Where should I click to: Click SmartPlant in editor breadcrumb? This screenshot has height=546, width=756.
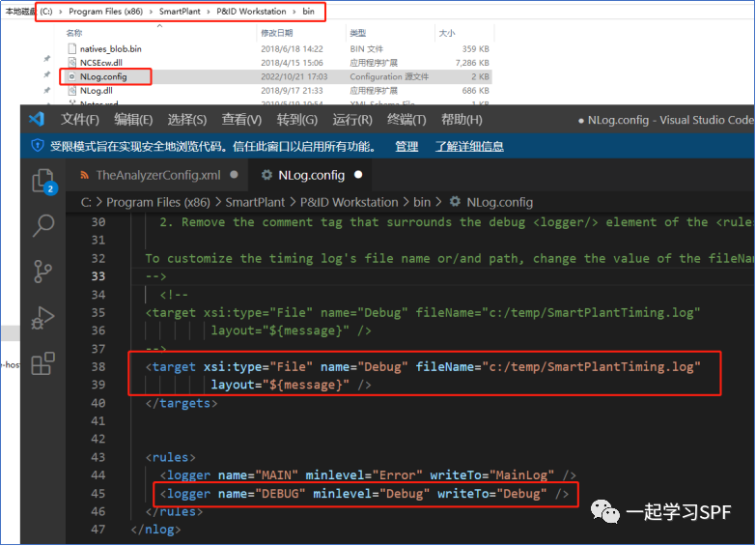(x=255, y=202)
